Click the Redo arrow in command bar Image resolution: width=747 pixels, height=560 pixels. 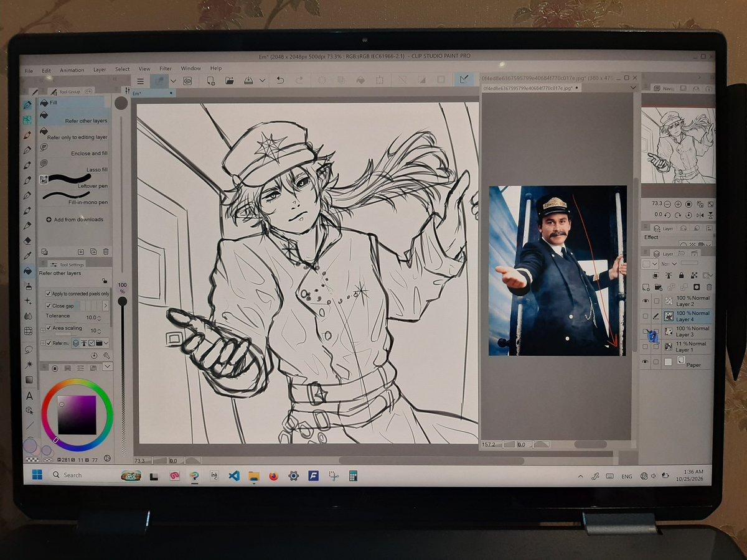click(x=299, y=80)
